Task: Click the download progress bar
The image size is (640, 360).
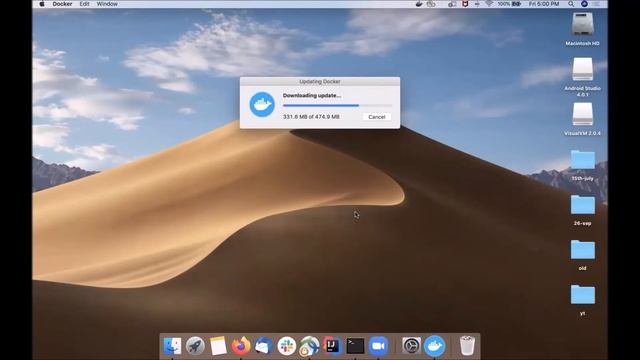Action: tap(337, 105)
